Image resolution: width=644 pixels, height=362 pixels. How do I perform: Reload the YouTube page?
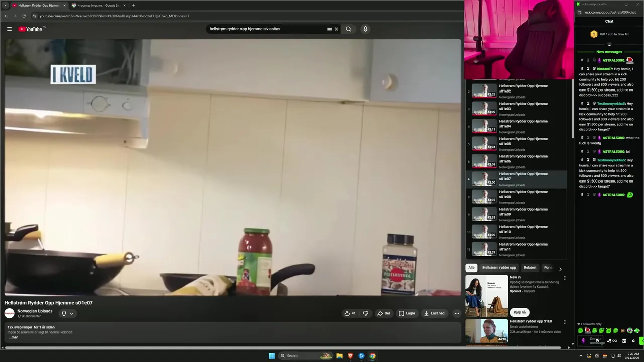point(24,16)
